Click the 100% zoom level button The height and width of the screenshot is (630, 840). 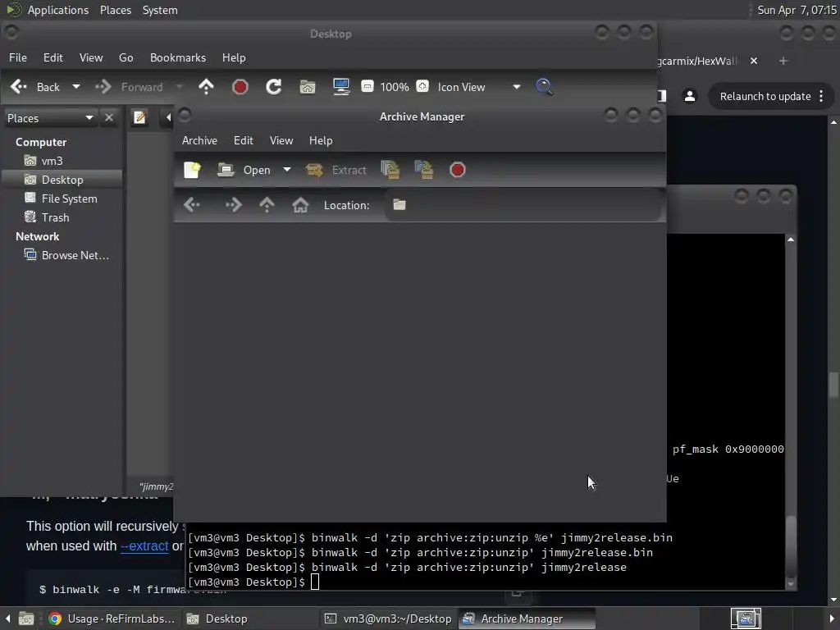tap(395, 87)
